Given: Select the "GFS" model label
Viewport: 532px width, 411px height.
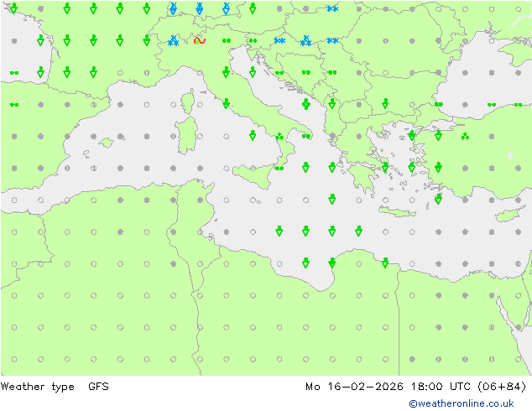Looking at the screenshot, I should pyautogui.click(x=98, y=387).
